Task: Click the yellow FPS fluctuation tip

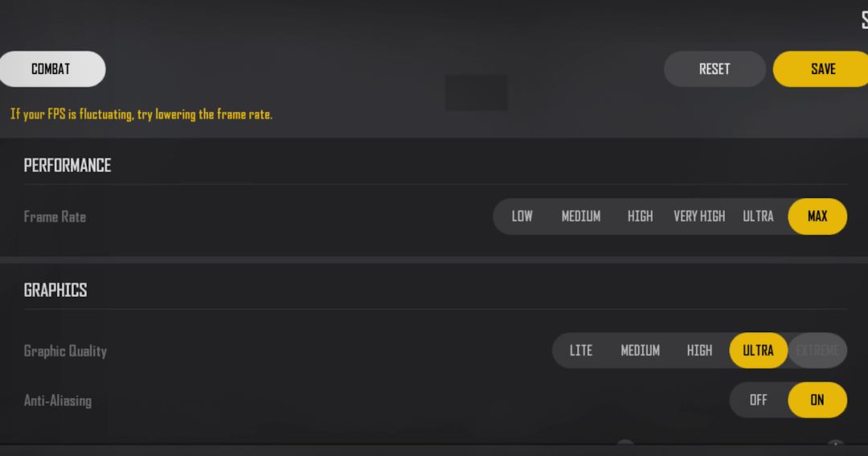Action: 141,114
